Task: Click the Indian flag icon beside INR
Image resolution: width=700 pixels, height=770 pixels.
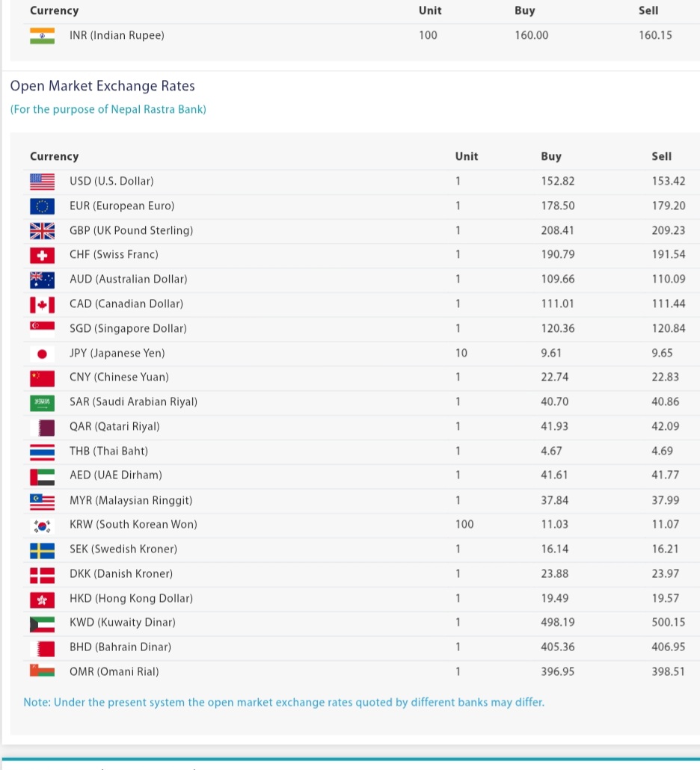Action: [x=42, y=36]
